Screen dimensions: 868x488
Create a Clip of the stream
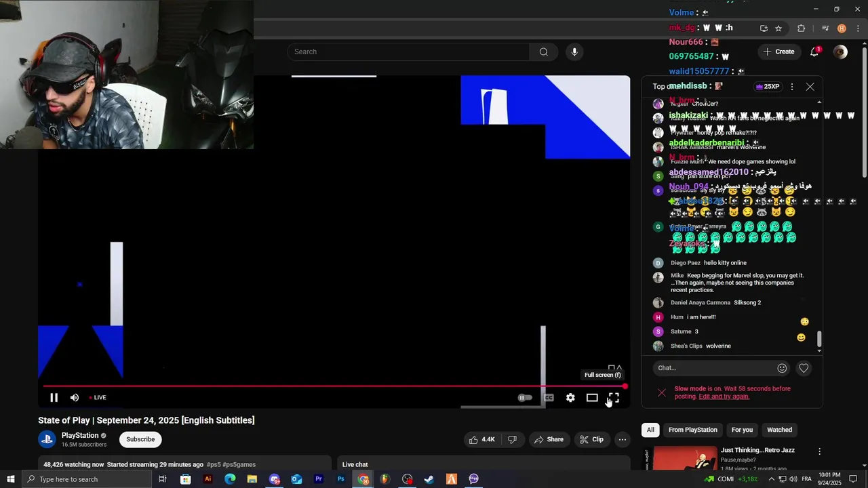(591, 439)
